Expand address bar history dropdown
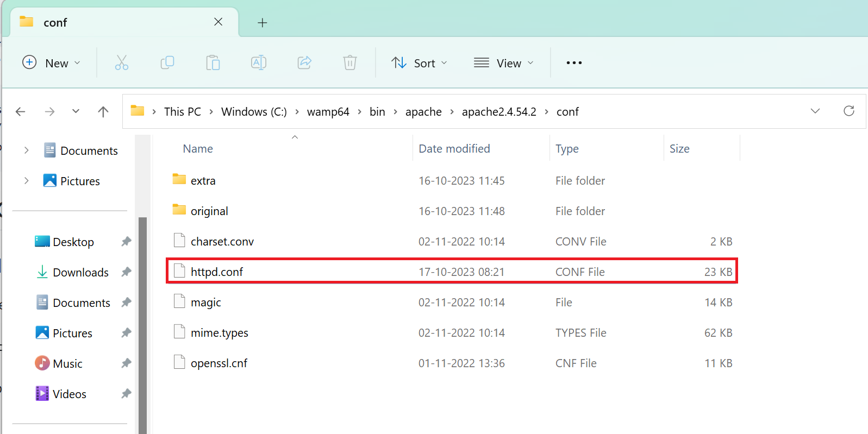The height and width of the screenshot is (434, 868). coord(815,111)
